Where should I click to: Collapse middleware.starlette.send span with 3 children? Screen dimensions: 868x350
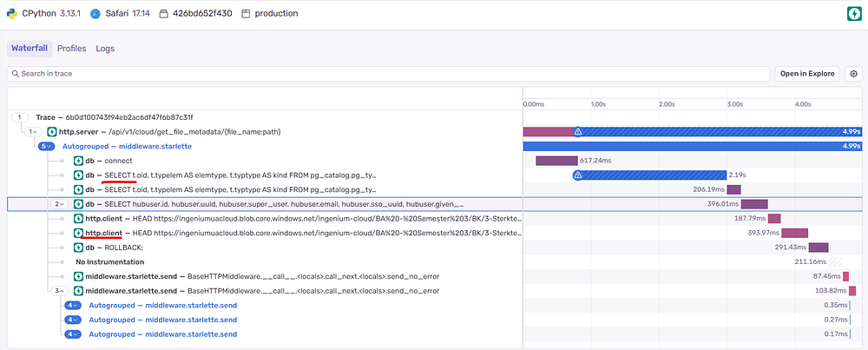coord(59,290)
